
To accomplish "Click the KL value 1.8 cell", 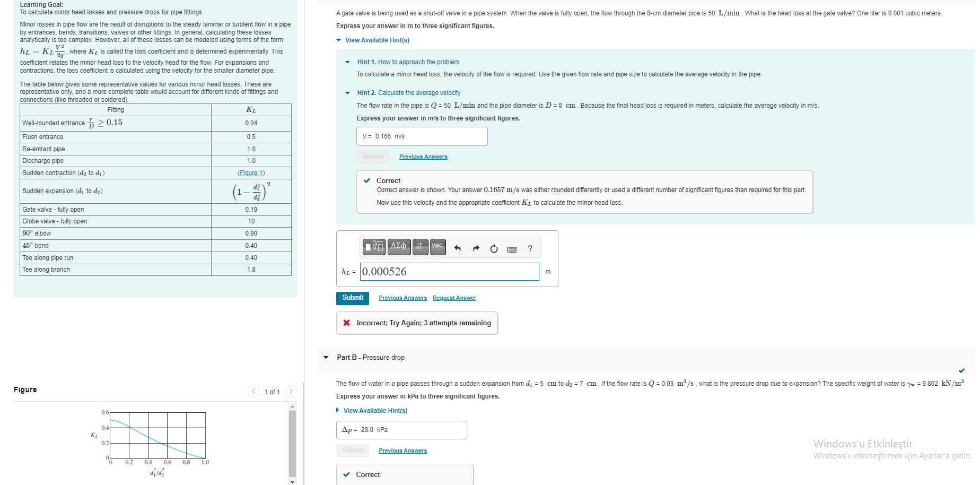I will coord(251,270).
